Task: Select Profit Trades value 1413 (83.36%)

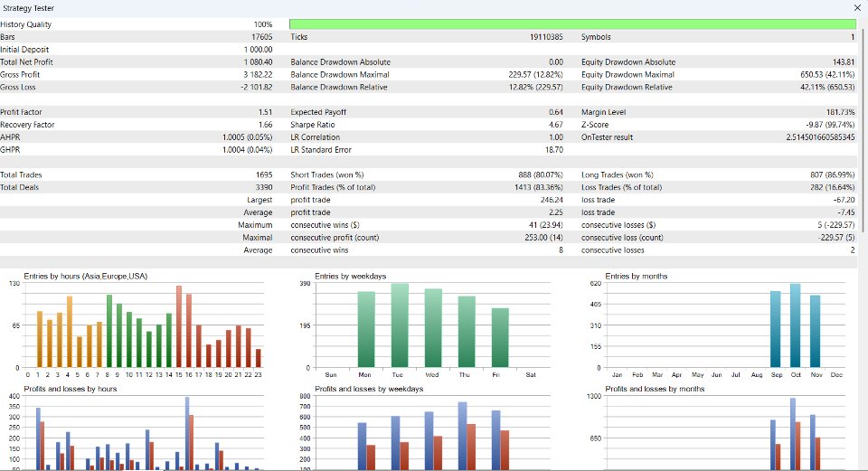Action: coord(539,188)
